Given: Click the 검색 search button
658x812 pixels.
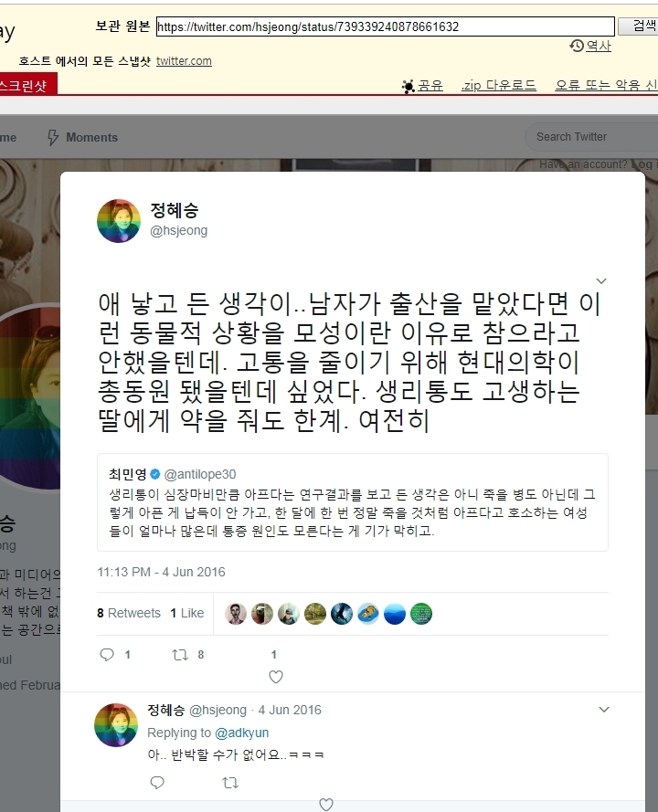Looking at the screenshot, I should (x=645, y=26).
